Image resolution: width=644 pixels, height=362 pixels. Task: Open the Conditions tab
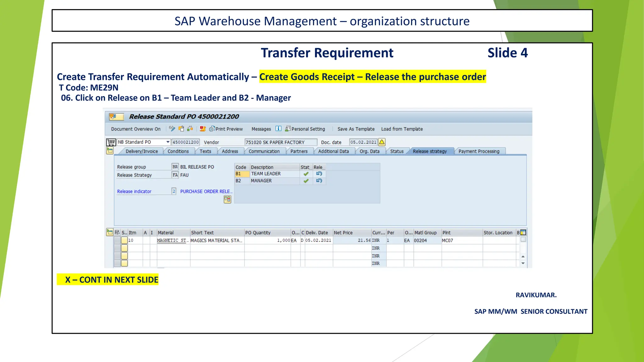pos(178,151)
